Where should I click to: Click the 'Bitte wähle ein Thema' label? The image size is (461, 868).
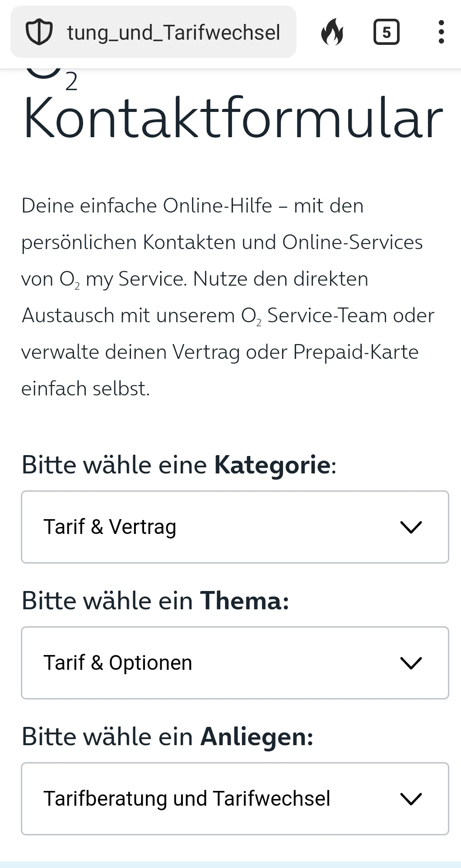pos(155,601)
